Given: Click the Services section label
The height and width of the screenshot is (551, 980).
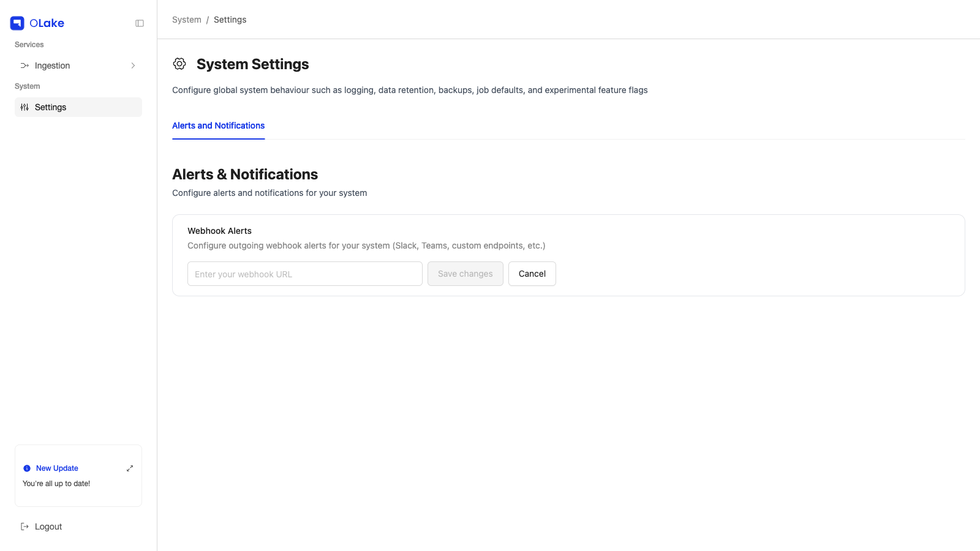Looking at the screenshot, I should (29, 45).
